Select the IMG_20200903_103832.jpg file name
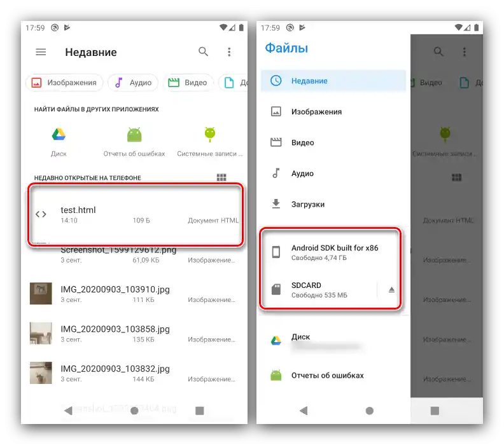Image resolution: width=504 pixels, height=445 pixels. tap(115, 369)
